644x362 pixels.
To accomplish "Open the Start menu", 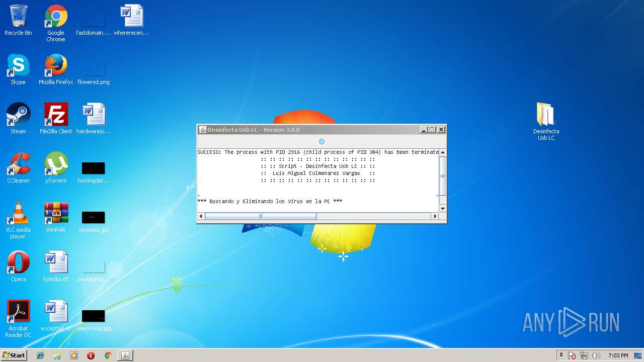I will click(x=14, y=355).
